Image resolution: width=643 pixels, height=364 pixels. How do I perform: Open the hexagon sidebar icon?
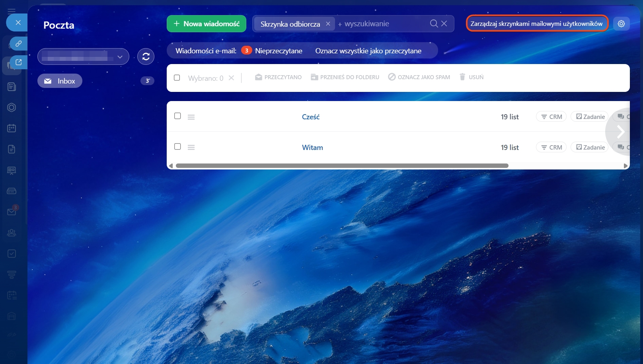tap(12, 107)
